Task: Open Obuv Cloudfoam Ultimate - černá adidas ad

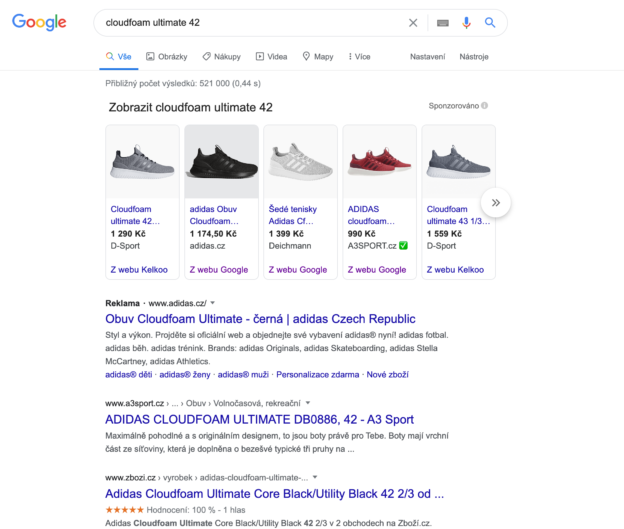Action: tap(260, 319)
